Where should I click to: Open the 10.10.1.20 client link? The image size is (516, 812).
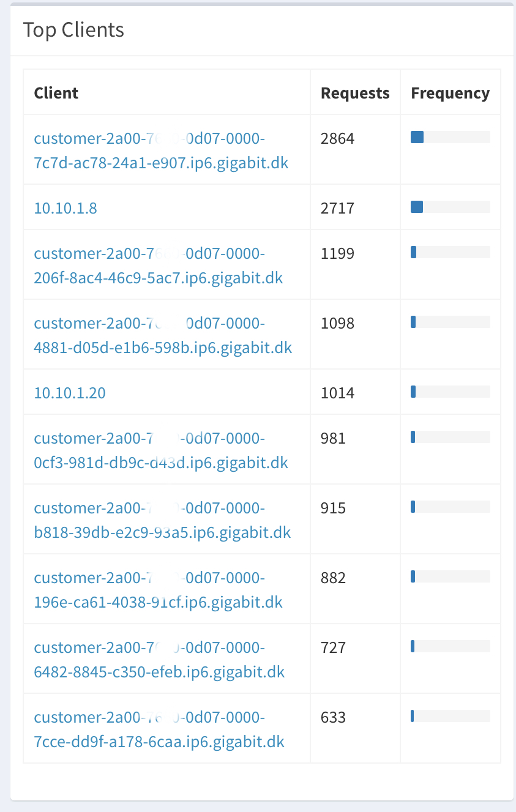(x=70, y=393)
